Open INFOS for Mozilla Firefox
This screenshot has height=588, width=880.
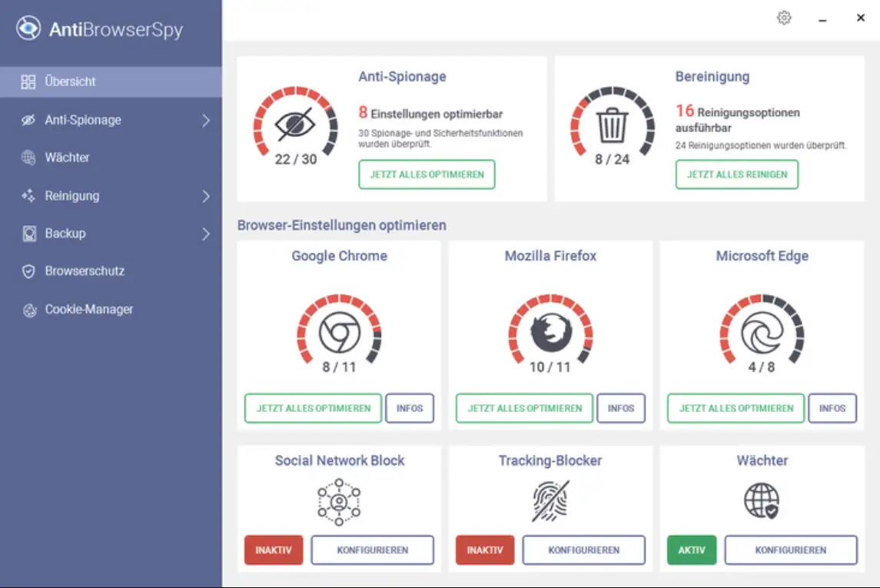pos(621,408)
